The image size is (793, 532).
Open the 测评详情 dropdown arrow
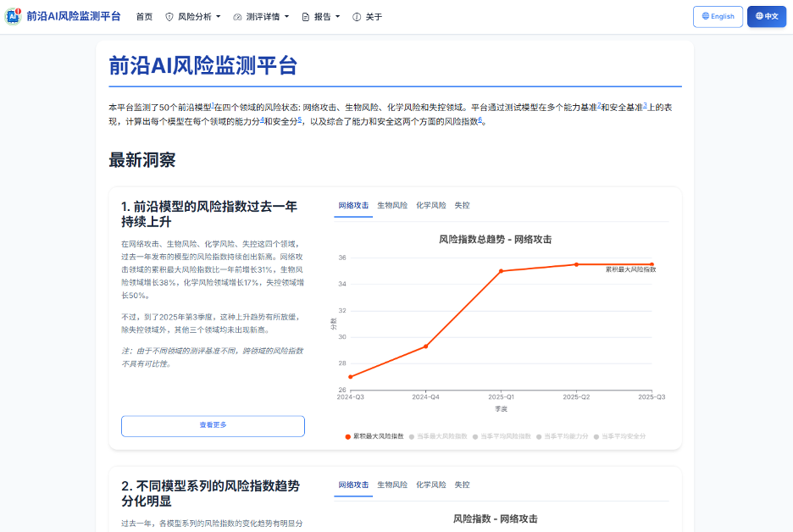click(x=286, y=17)
